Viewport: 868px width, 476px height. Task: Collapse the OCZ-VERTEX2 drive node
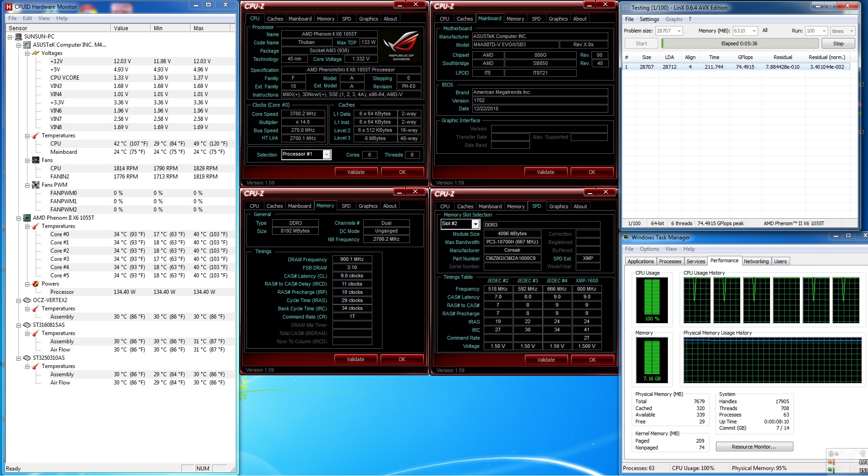tap(19, 300)
